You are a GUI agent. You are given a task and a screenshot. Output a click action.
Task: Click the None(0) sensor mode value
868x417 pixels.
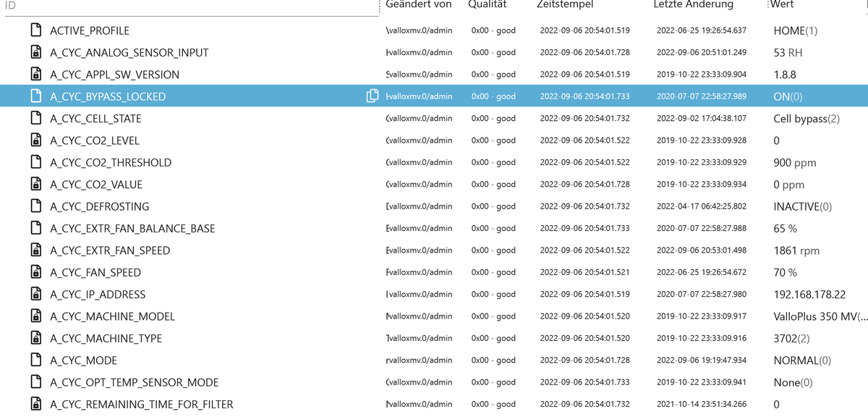tap(793, 382)
